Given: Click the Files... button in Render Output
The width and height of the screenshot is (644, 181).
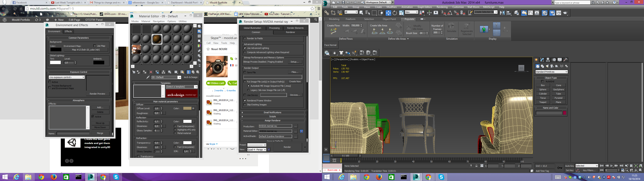Looking at the screenshot, I should click(x=295, y=72).
